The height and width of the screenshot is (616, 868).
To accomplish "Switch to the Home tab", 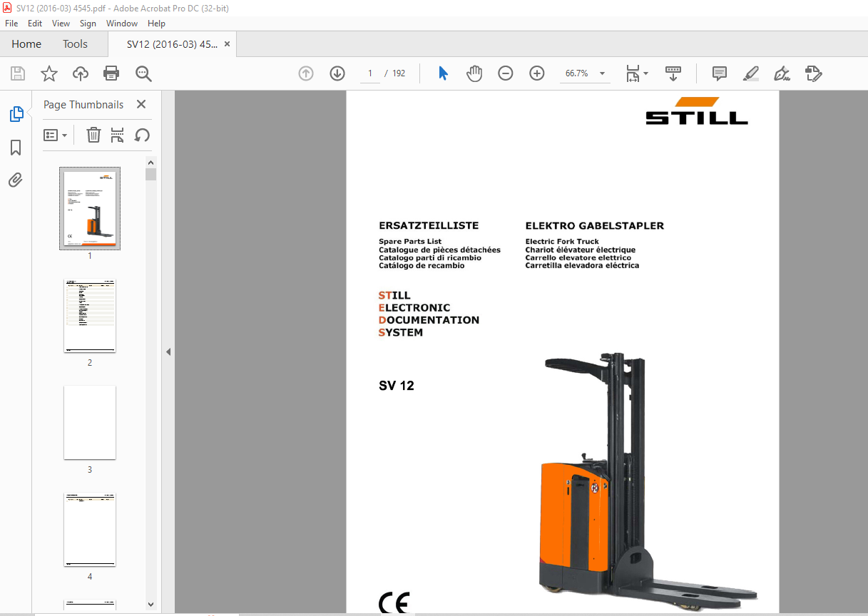I will coord(26,44).
